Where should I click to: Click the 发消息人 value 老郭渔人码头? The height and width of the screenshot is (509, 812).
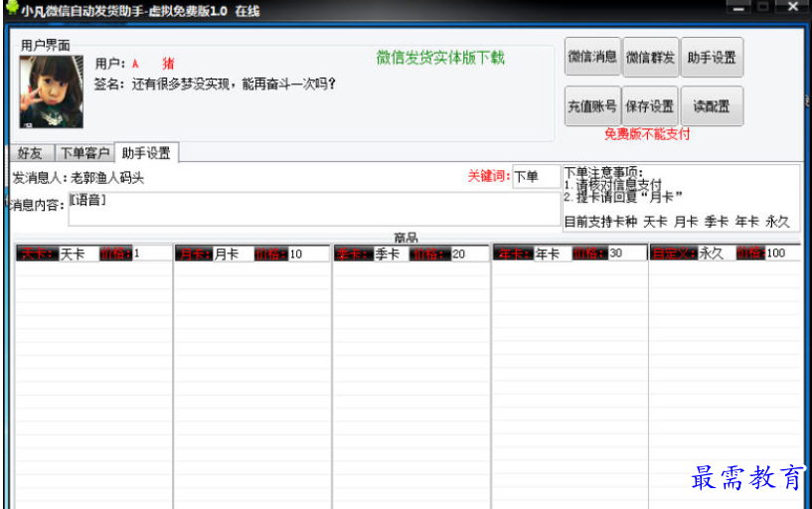point(107,178)
